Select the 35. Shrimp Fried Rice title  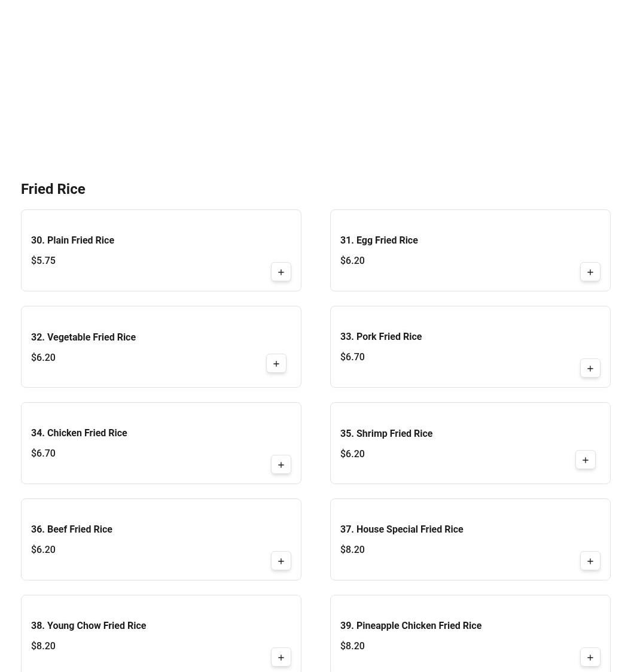(x=386, y=434)
